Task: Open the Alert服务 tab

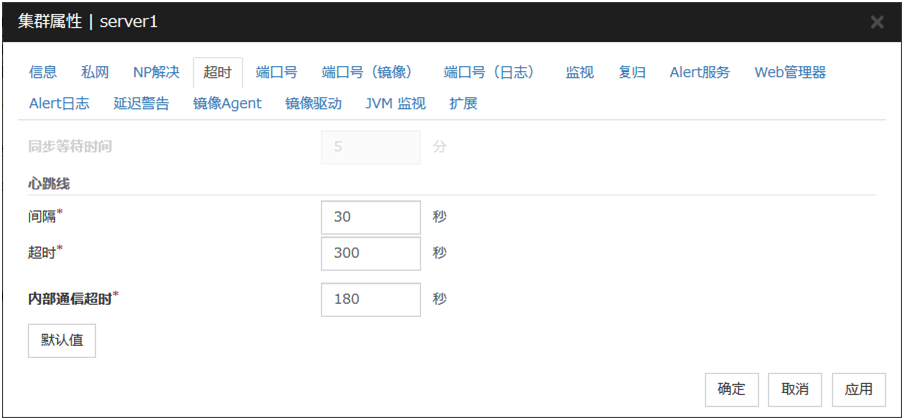Action: [x=700, y=72]
